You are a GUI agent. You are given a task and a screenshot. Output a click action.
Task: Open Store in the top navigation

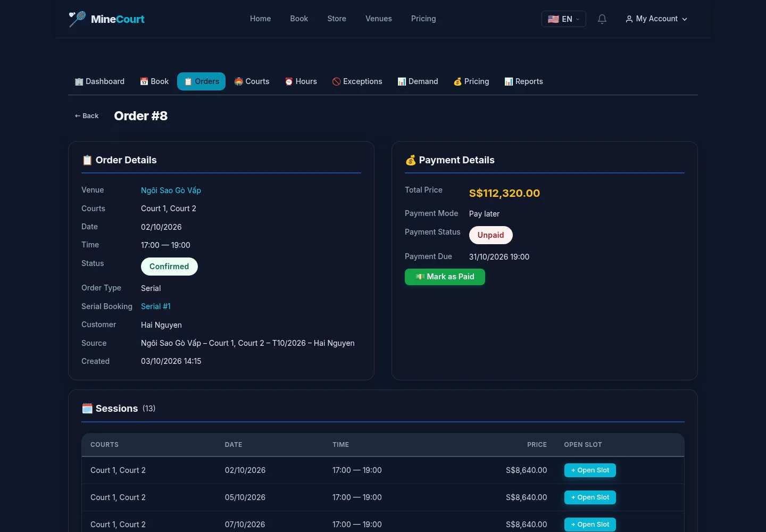pos(337,19)
